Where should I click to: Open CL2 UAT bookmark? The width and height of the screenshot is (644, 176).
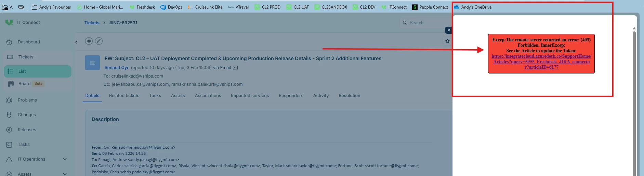[x=298, y=7]
